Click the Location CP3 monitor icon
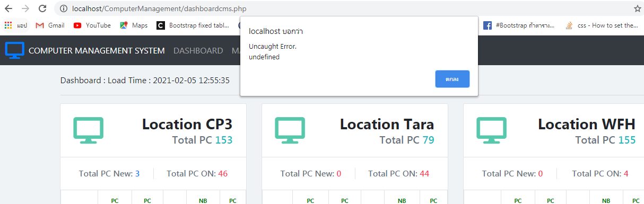The width and height of the screenshot is (644, 204). [x=88, y=130]
